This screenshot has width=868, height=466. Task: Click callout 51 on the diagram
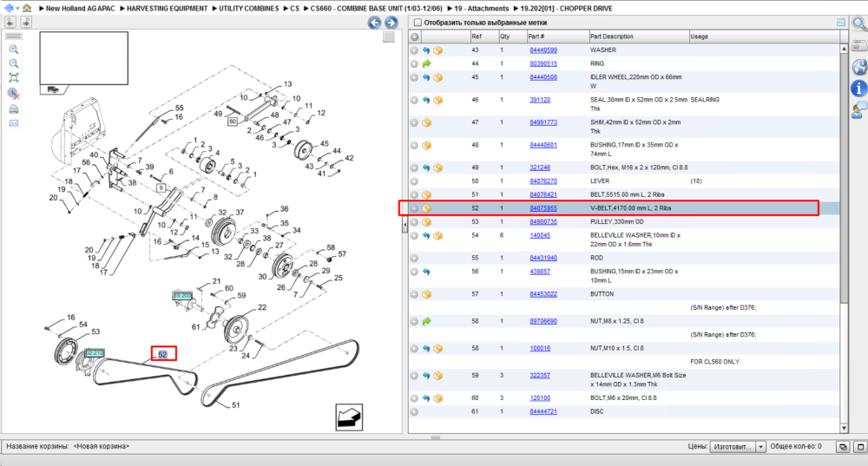point(236,405)
